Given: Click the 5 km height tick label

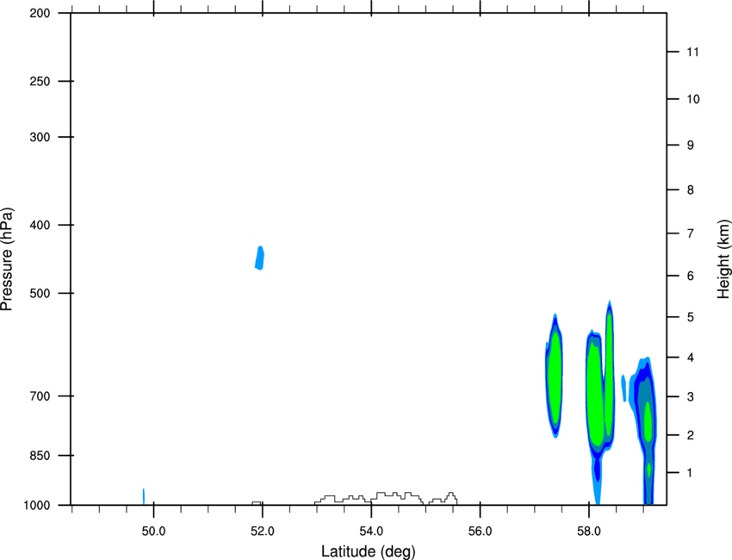Looking at the screenshot, I should 691,318.
